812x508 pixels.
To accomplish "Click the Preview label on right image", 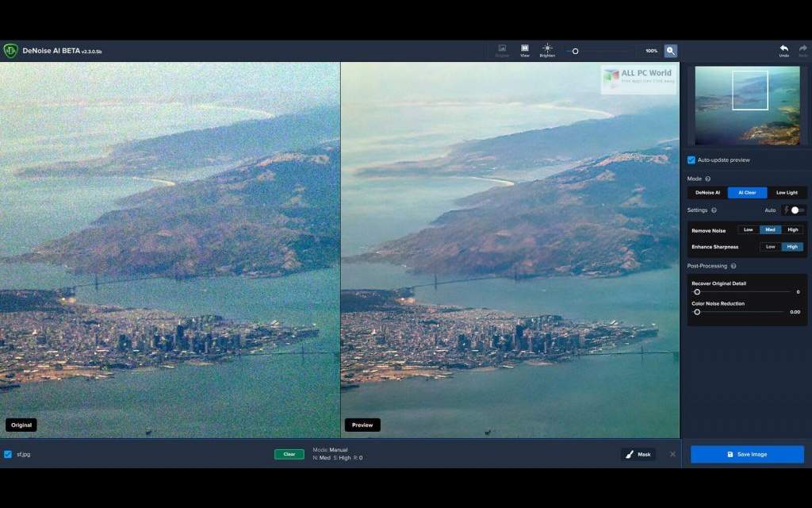I will [362, 425].
